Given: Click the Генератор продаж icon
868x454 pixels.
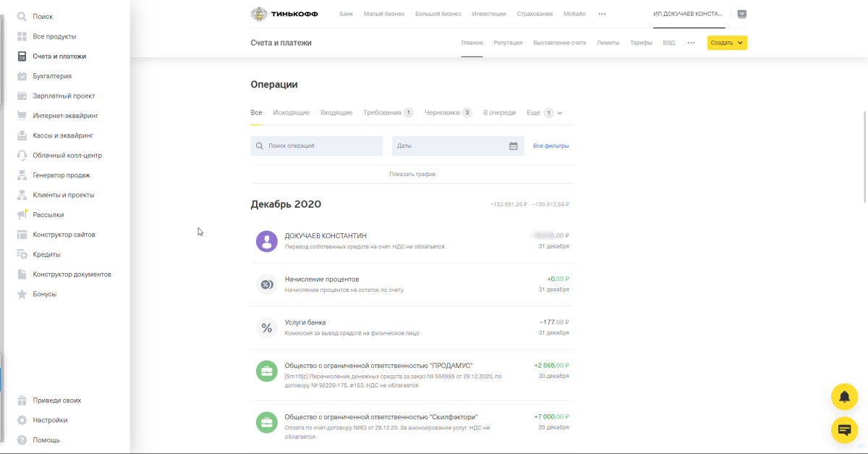Looking at the screenshot, I should (x=22, y=175).
